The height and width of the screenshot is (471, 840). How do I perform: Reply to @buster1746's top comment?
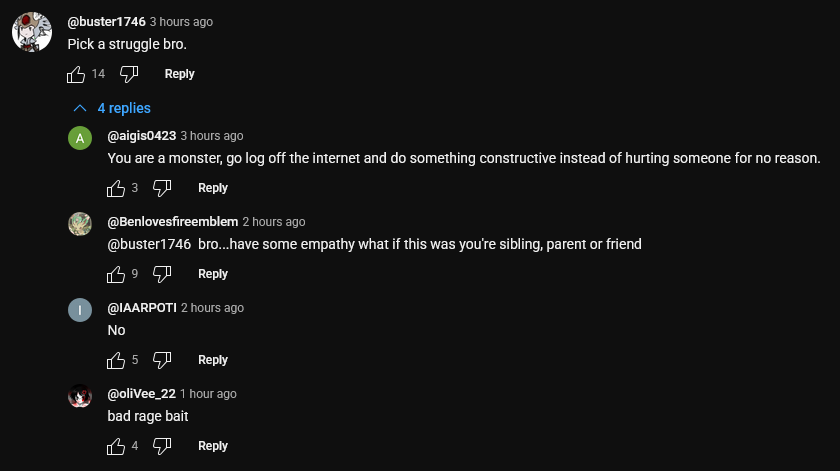[x=179, y=74]
